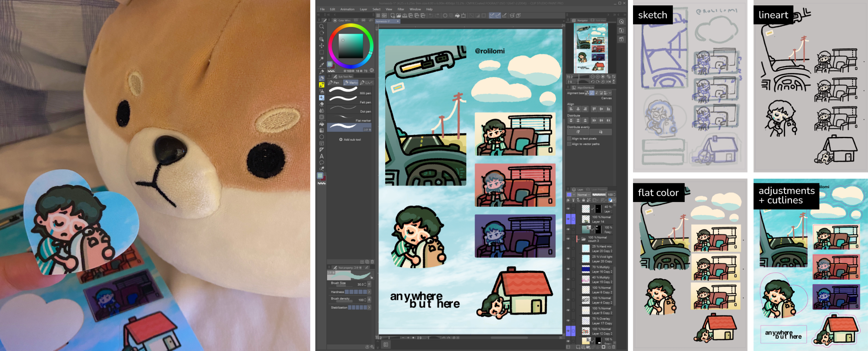
Task: Choose the Fill bucket tool
Action: pos(321,124)
